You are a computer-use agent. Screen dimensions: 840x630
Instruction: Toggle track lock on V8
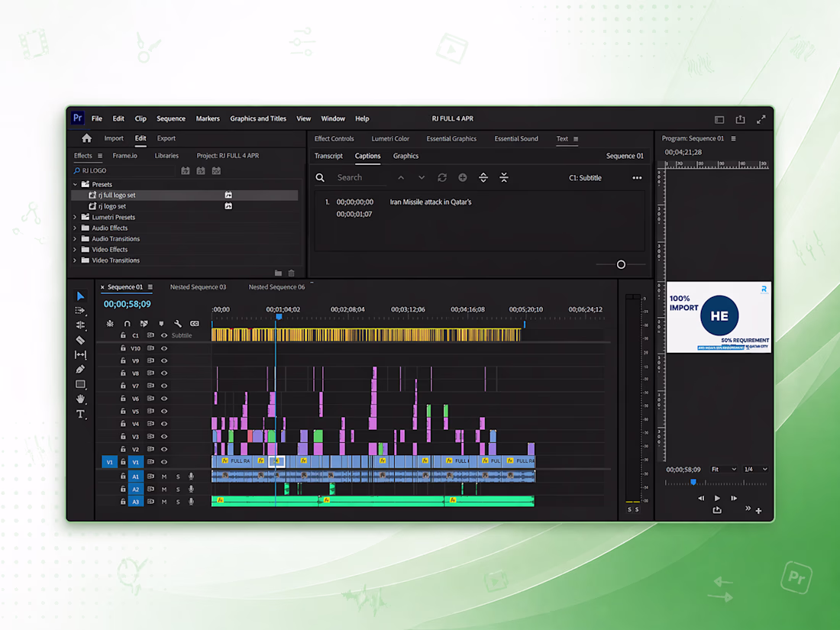[x=123, y=373]
